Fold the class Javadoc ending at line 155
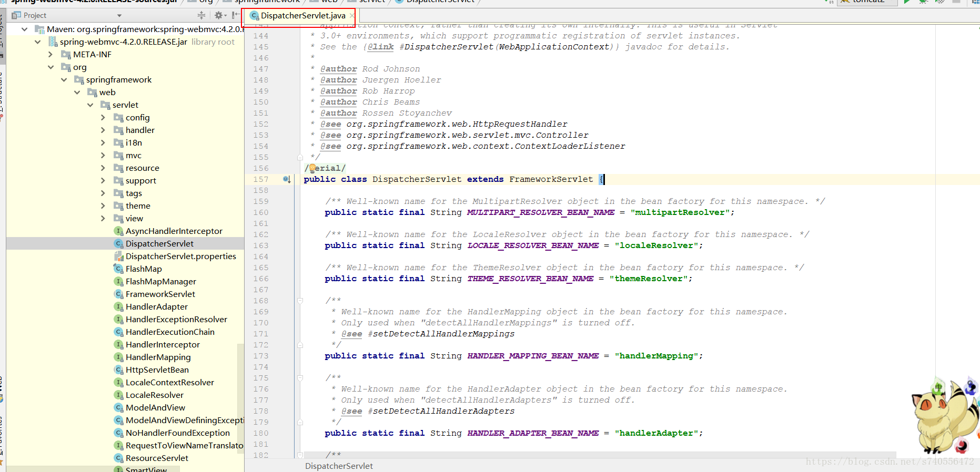This screenshot has width=980, height=472. 300,157
